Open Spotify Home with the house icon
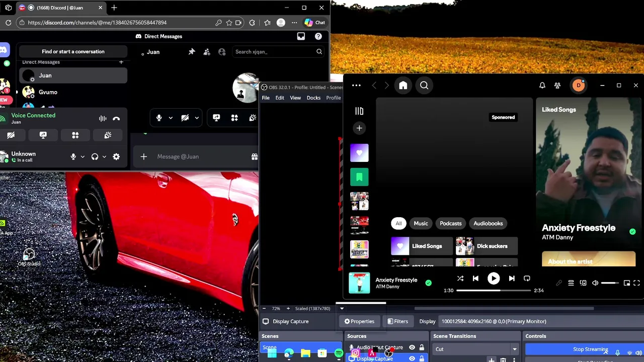Image resolution: width=644 pixels, height=362 pixels. (403, 85)
